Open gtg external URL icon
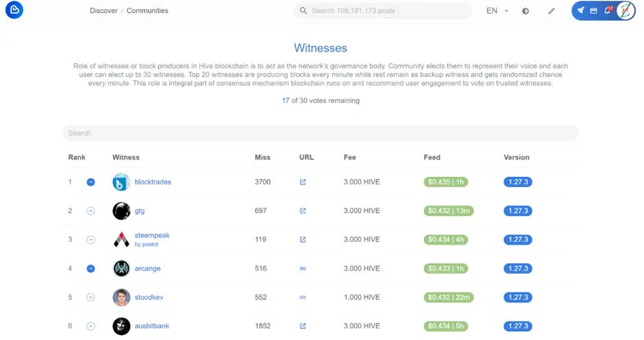This screenshot has width=644, height=340. tap(303, 211)
